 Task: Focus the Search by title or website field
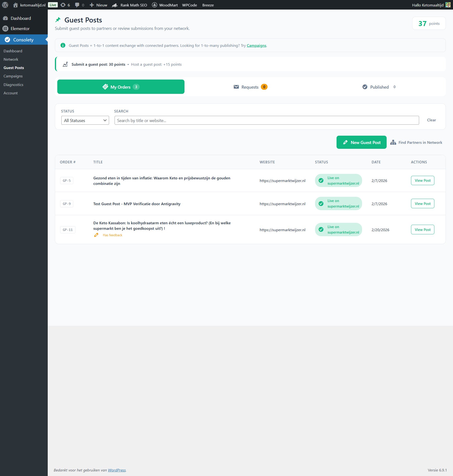267,120
